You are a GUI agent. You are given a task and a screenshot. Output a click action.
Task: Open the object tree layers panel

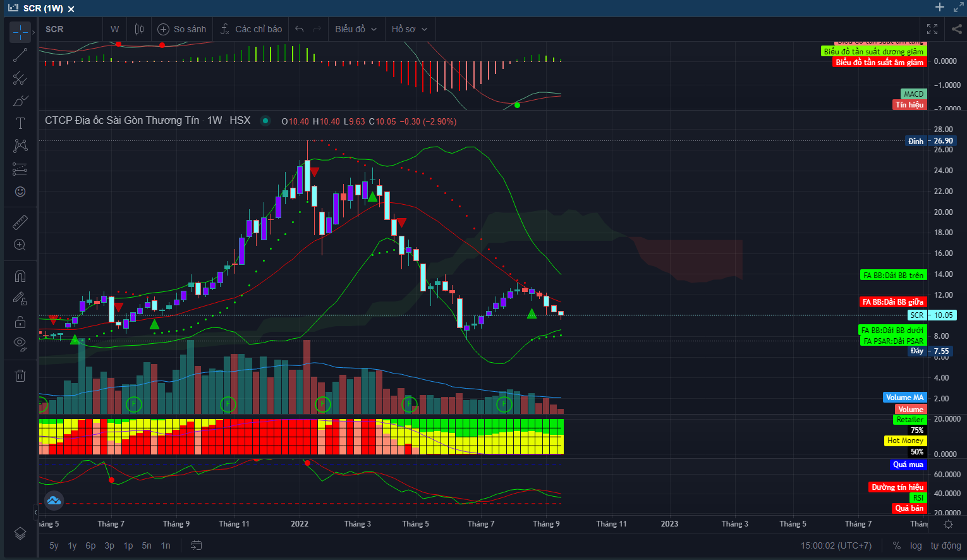[x=20, y=533]
